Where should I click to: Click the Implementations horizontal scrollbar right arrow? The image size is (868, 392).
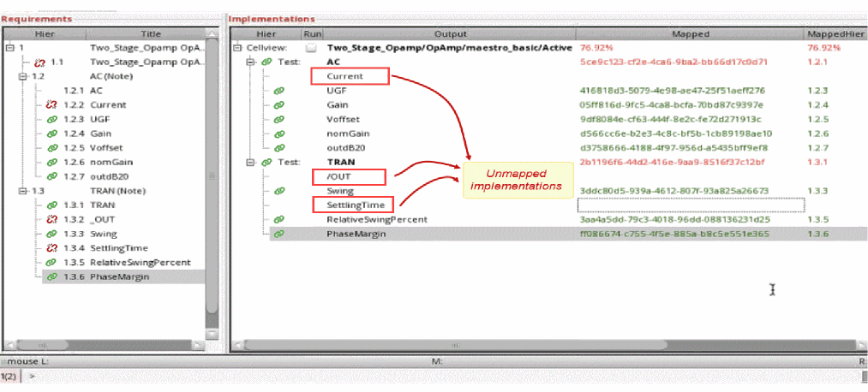point(863,344)
